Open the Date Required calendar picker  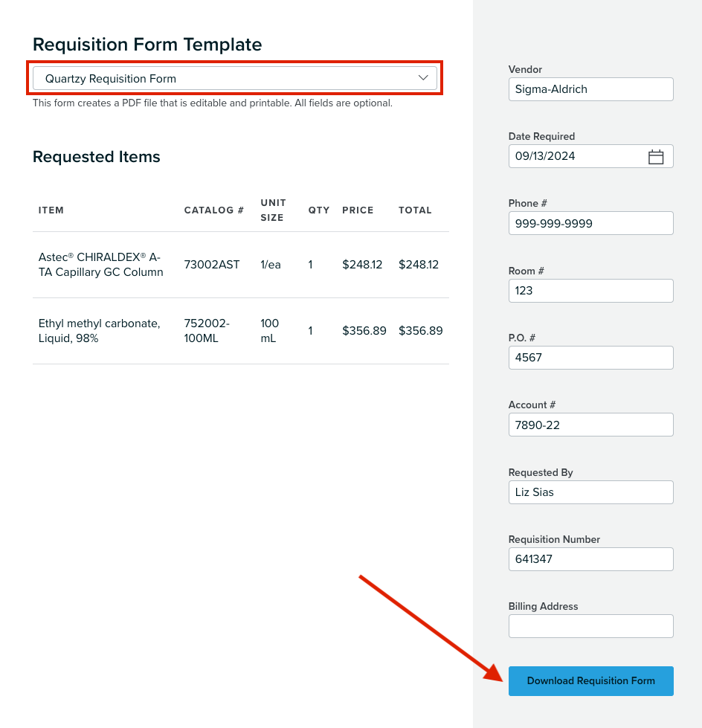(655, 156)
